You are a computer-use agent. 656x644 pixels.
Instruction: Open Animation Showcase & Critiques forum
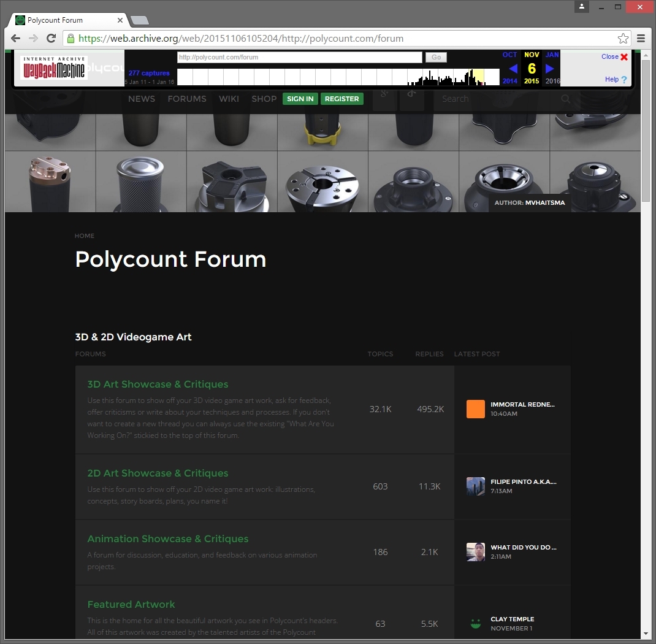[x=168, y=539]
